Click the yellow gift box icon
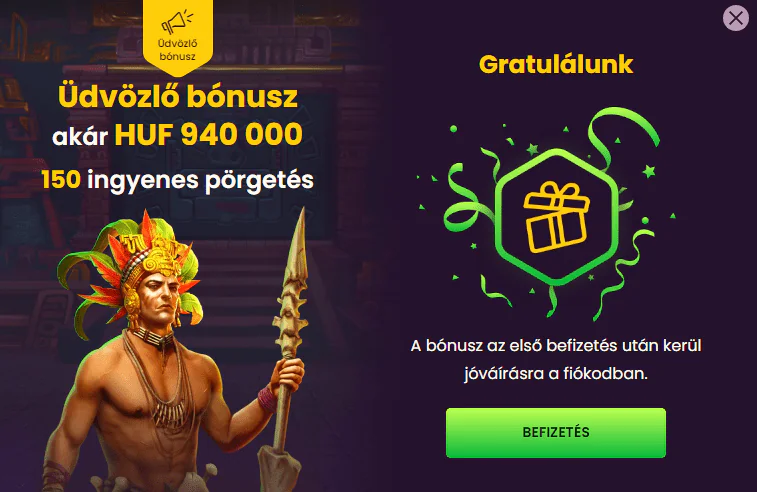757x492 pixels. (556, 217)
